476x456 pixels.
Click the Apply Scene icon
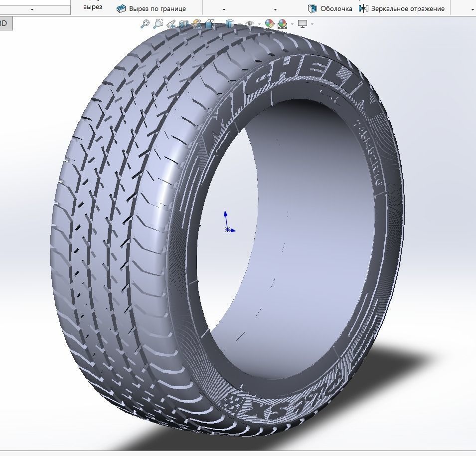pyautogui.click(x=282, y=23)
